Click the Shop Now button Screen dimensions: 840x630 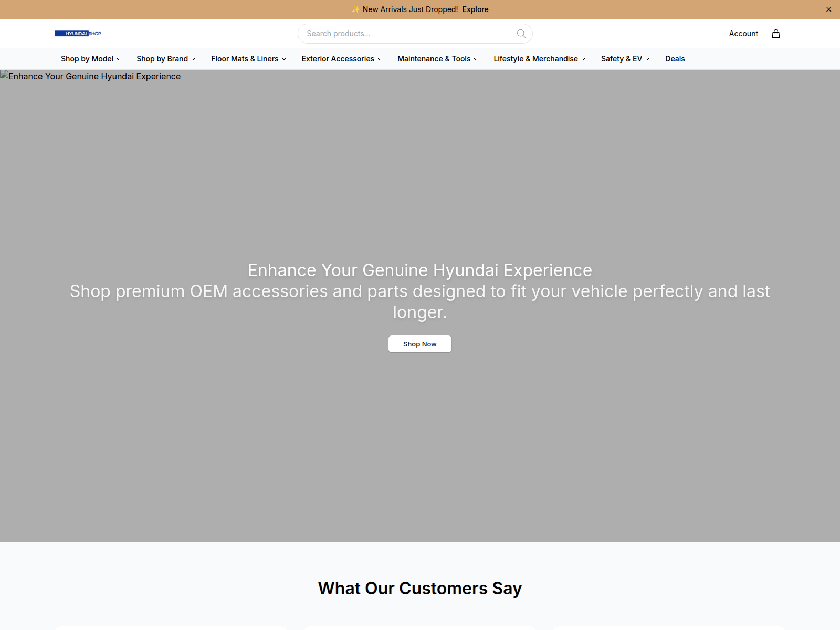point(420,344)
